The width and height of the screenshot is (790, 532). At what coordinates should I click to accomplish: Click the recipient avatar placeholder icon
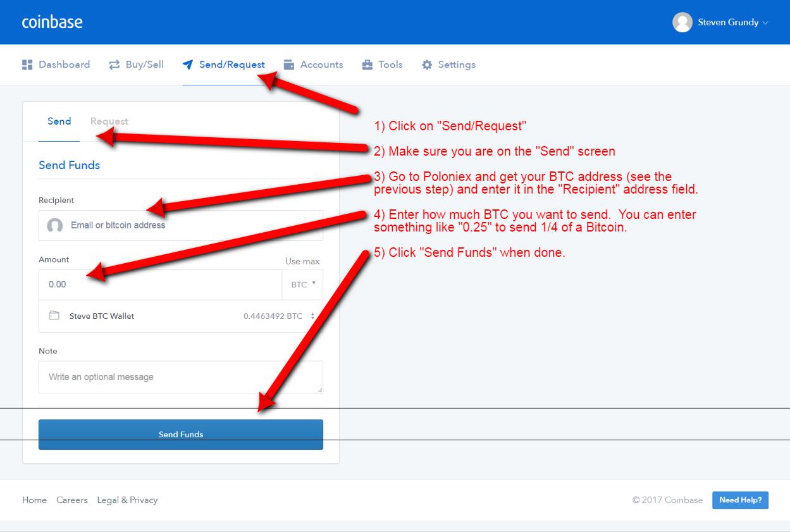55,225
